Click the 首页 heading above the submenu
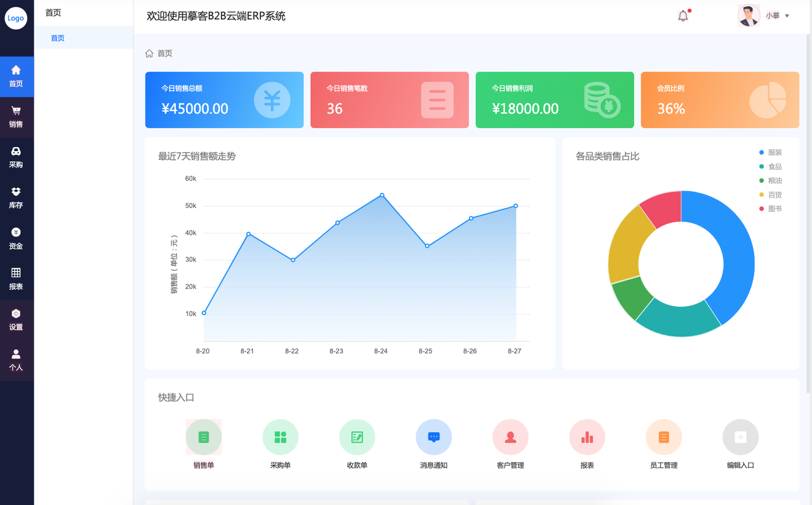Viewport: 812px width, 505px height. click(x=53, y=13)
